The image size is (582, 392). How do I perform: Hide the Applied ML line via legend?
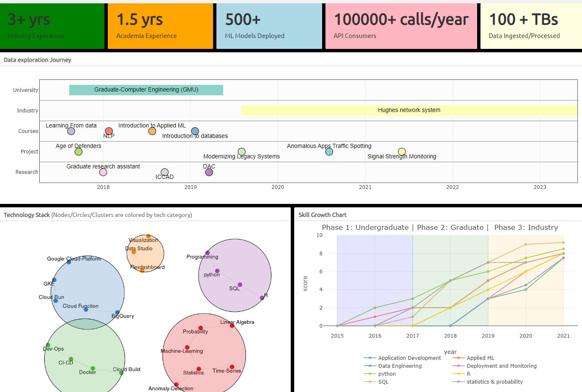click(x=480, y=358)
